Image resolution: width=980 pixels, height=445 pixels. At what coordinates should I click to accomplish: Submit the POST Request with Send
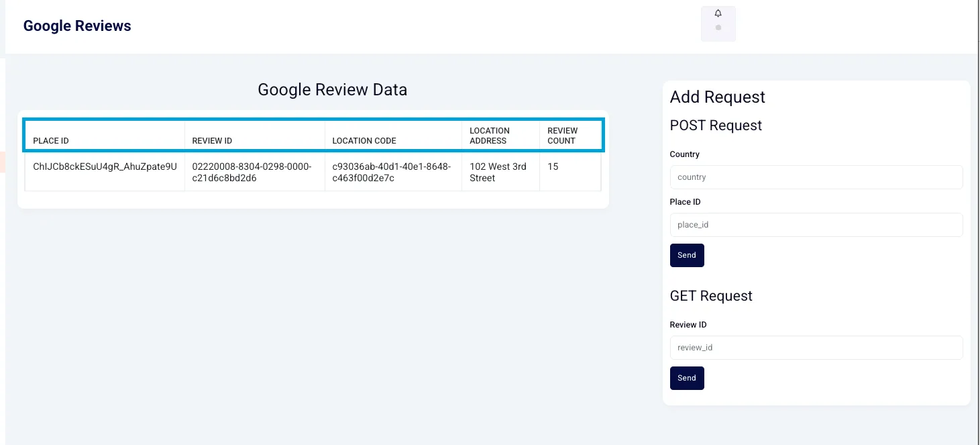tap(687, 255)
